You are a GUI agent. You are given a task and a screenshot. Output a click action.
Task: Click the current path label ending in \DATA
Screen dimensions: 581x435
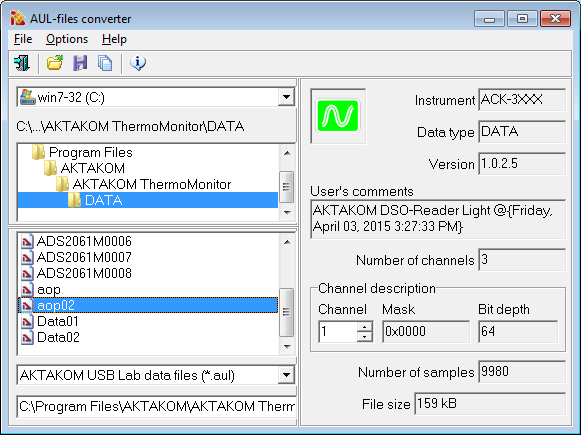coord(130,127)
